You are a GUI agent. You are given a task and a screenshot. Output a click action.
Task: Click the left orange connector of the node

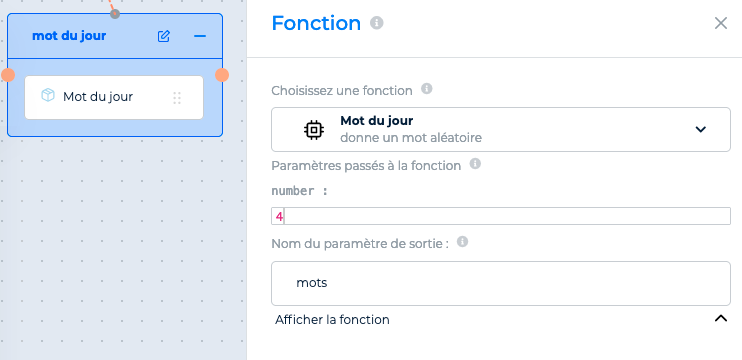[8, 75]
